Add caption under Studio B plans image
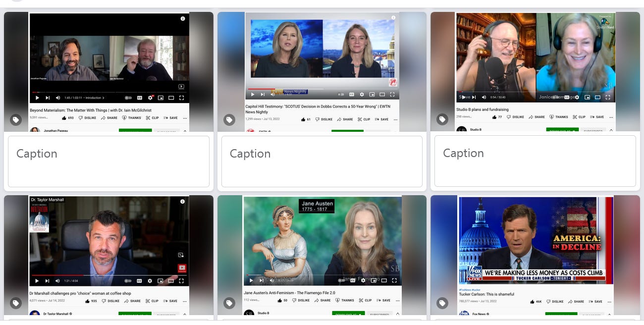The width and height of the screenshot is (644, 325). point(535,161)
